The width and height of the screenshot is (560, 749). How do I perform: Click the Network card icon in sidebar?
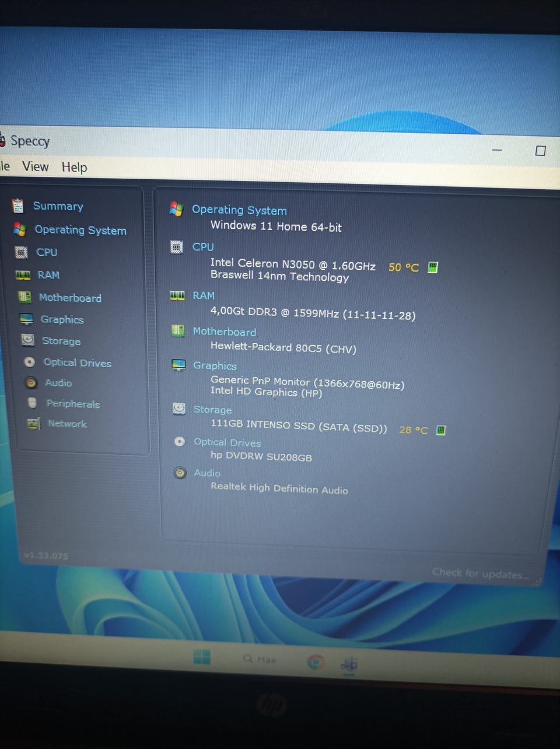click(34, 423)
